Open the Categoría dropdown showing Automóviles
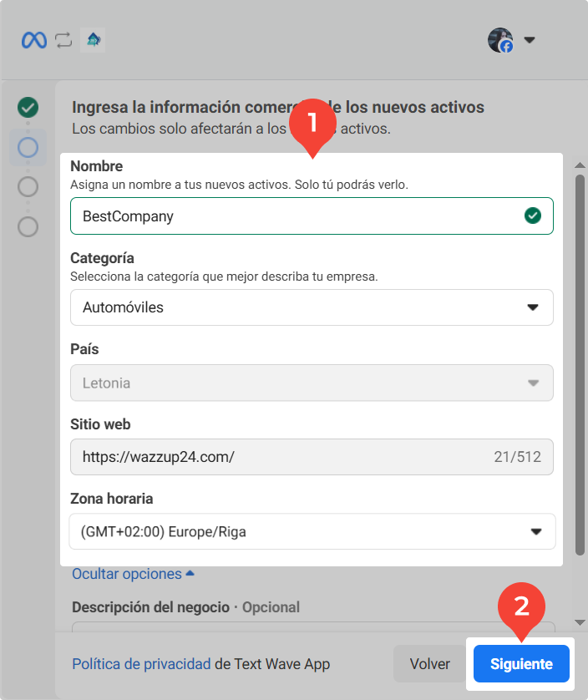Viewport: 588px width, 700px height. [312, 307]
